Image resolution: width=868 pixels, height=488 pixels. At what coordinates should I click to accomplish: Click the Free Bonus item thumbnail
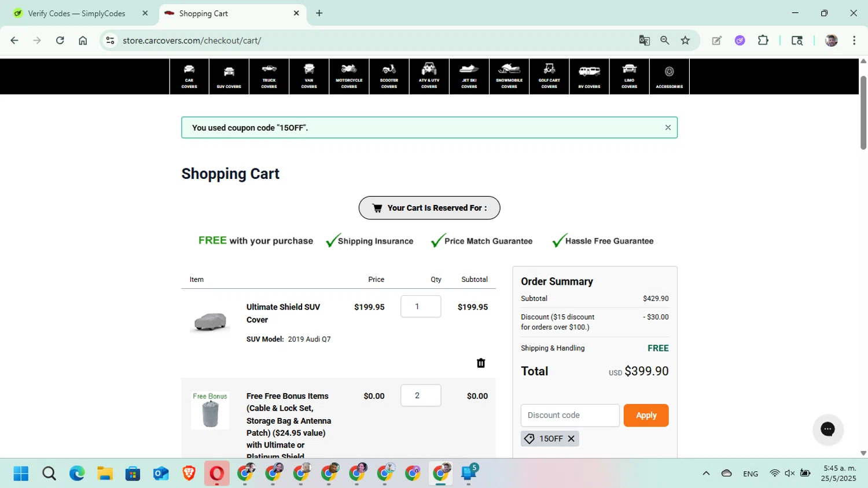pyautogui.click(x=210, y=410)
